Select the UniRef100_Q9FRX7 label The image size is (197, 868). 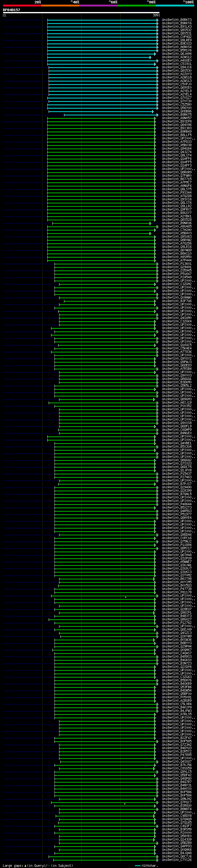[x=177, y=210]
